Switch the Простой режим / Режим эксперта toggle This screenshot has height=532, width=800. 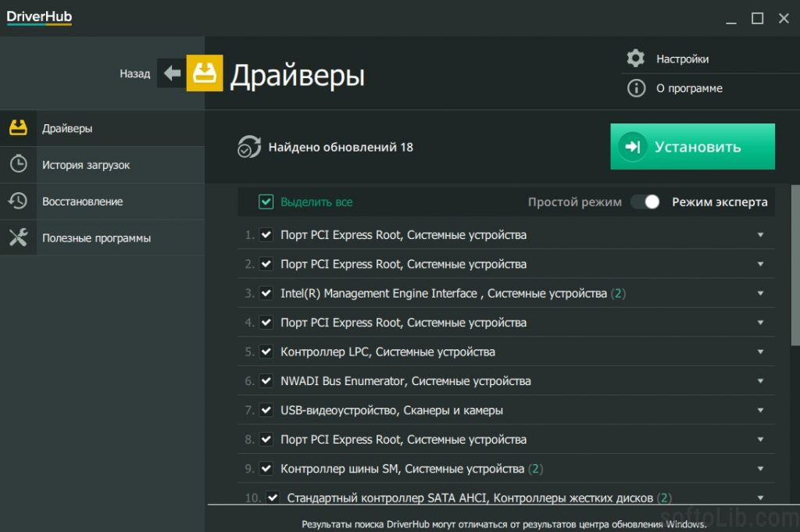click(646, 202)
